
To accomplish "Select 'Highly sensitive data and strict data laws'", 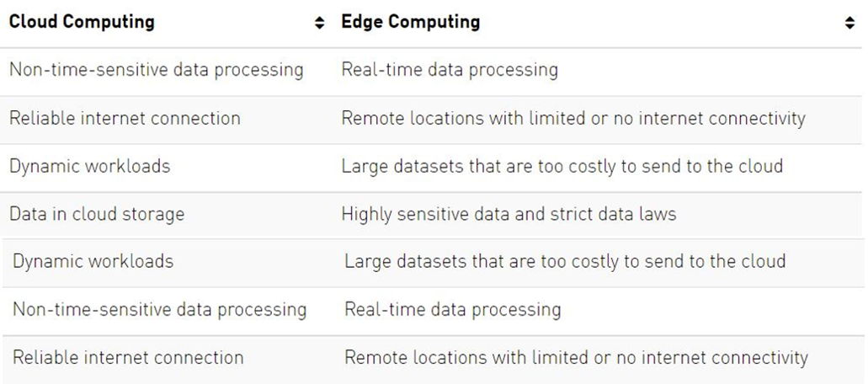I will click(509, 214).
